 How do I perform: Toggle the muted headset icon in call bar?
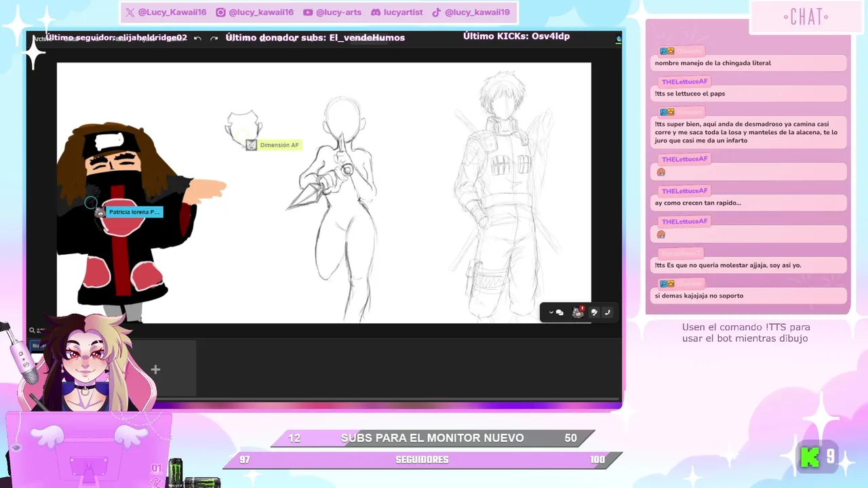[x=594, y=312]
